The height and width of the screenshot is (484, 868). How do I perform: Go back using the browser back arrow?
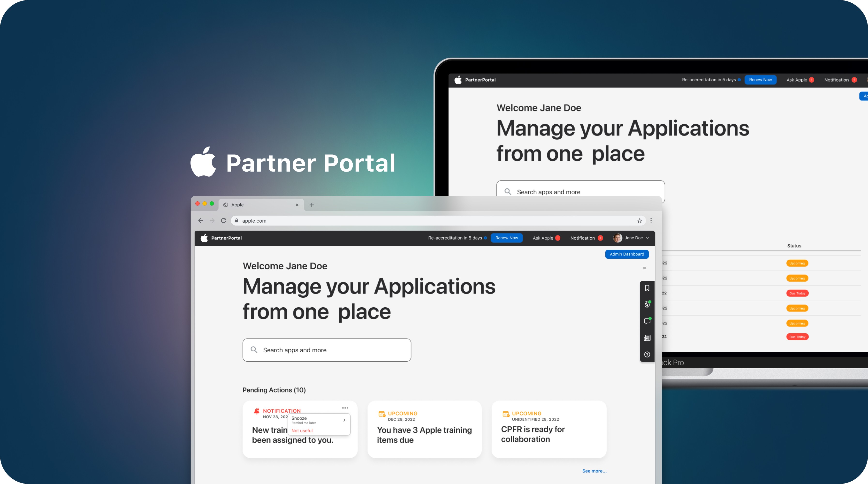point(201,221)
